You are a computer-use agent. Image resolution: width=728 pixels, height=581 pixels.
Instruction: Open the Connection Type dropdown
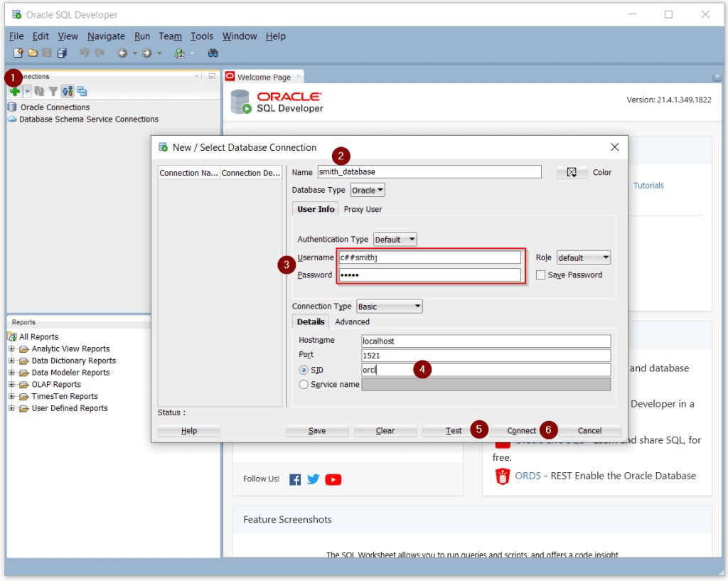click(x=390, y=307)
